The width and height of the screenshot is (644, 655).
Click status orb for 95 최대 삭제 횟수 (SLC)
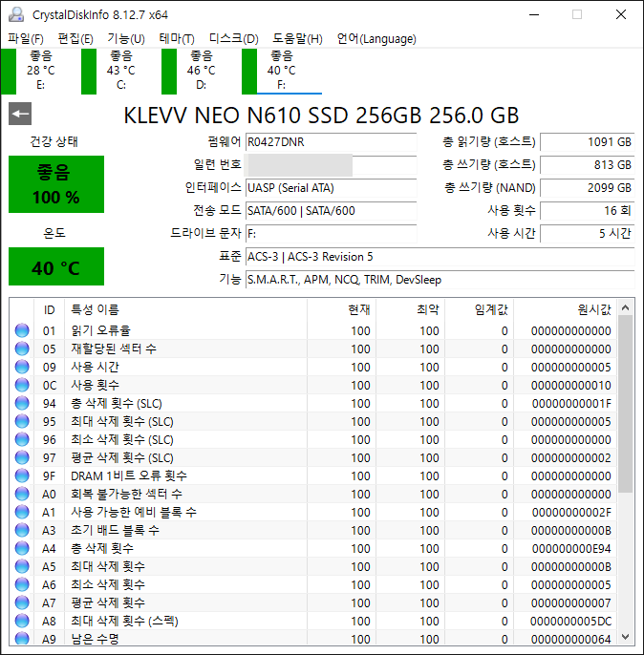tap(22, 421)
